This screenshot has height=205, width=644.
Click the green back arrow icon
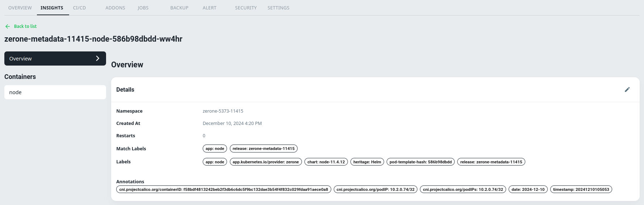pos(8,26)
